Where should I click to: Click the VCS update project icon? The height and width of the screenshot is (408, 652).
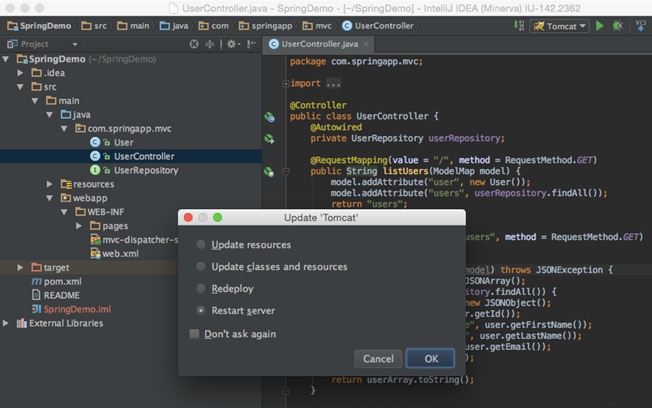pos(641,26)
